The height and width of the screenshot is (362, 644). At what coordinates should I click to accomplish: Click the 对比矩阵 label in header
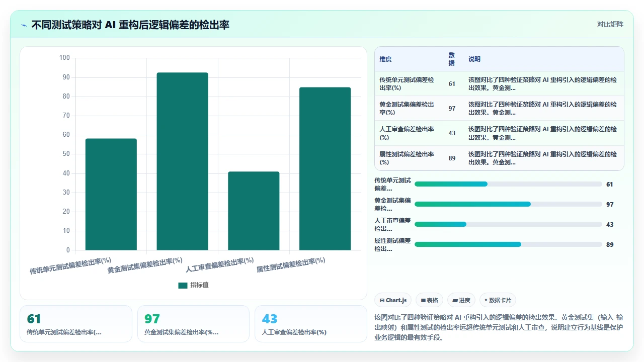point(610,24)
